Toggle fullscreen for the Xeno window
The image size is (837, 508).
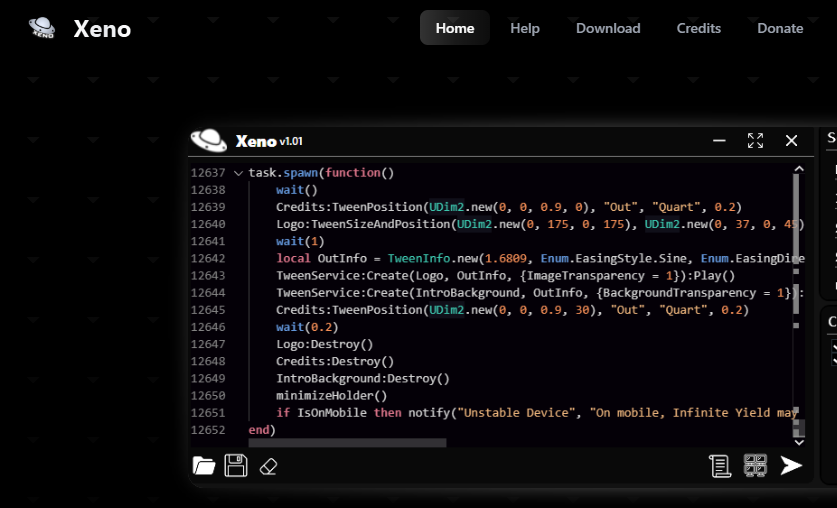point(755,140)
